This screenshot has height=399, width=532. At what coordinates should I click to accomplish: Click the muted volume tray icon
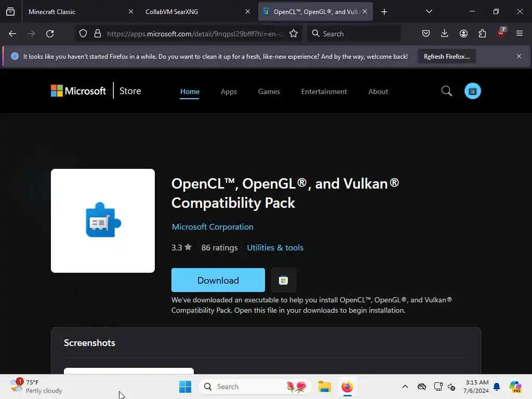(x=451, y=387)
